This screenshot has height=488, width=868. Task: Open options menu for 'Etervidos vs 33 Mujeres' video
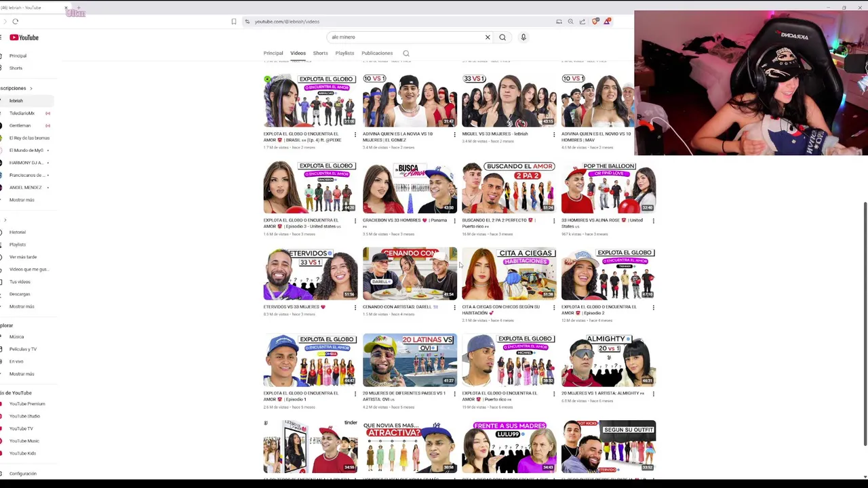pos(355,308)
